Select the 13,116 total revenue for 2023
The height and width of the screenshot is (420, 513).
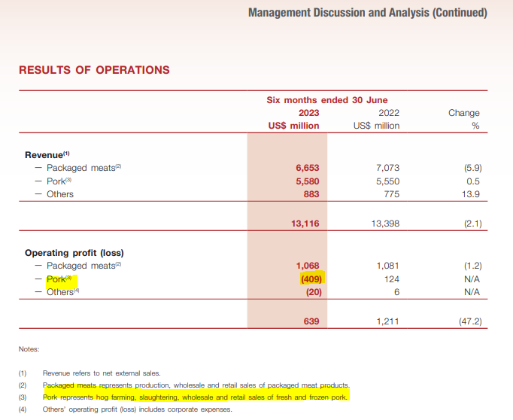pyautogui.click(x=305, y=224)
